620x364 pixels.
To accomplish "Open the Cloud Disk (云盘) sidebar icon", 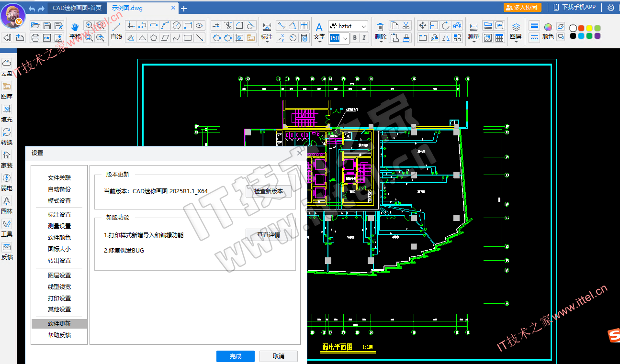I will 7,63.
